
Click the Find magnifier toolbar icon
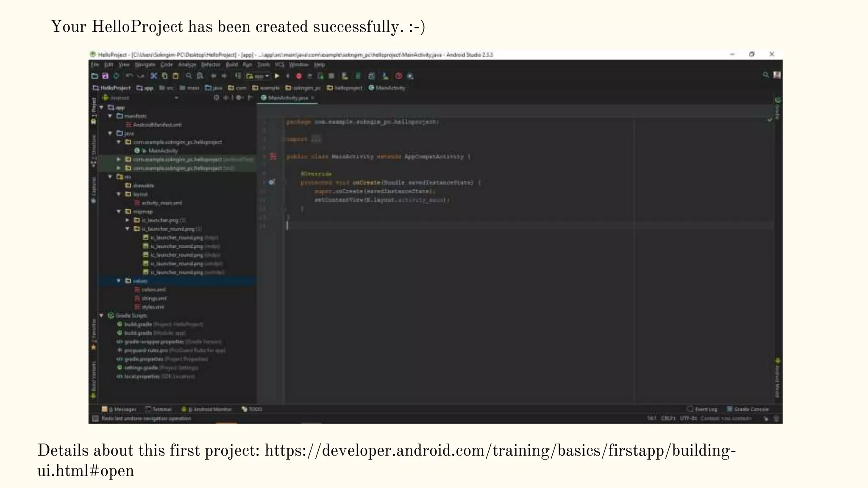[189, 76]
